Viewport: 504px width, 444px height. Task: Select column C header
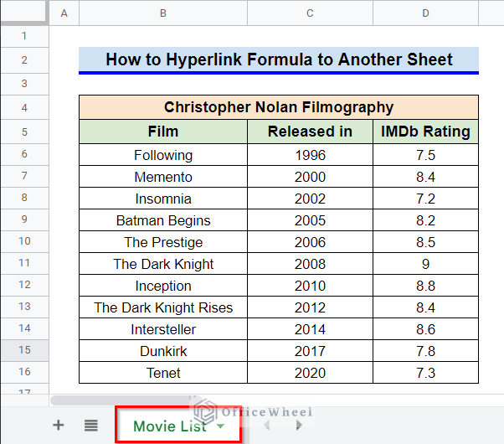[310, 13]
